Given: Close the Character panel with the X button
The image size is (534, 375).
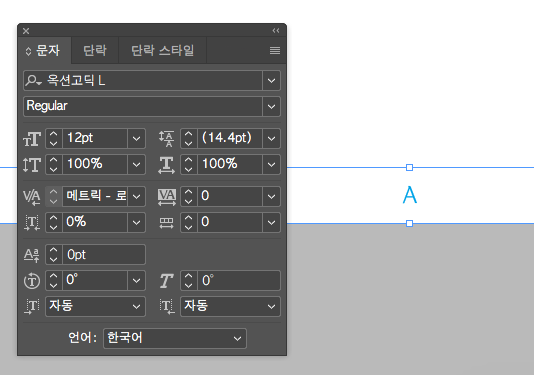Looking at the screenshot, I should [x=26, y=31].
